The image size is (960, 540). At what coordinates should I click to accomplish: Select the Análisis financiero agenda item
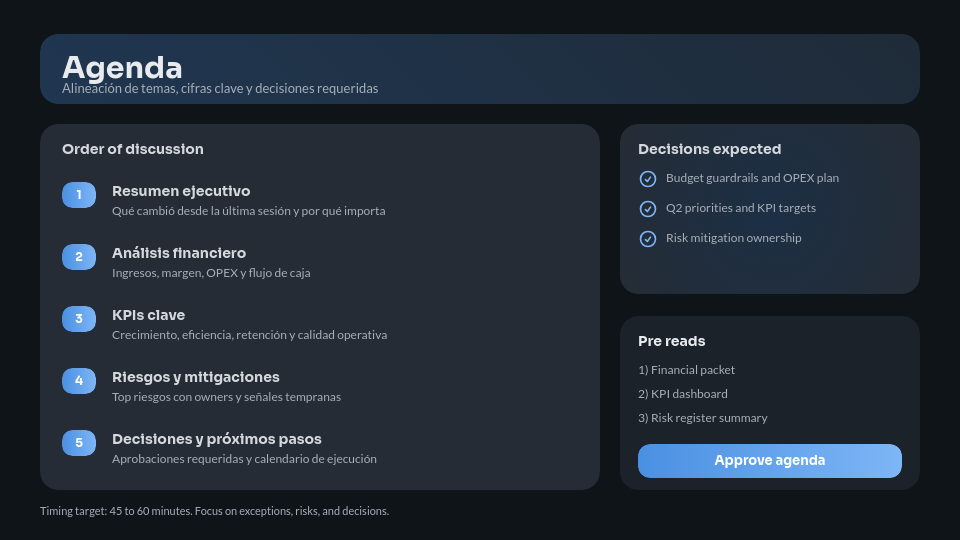pyautogui.click(x=179, y=253)
